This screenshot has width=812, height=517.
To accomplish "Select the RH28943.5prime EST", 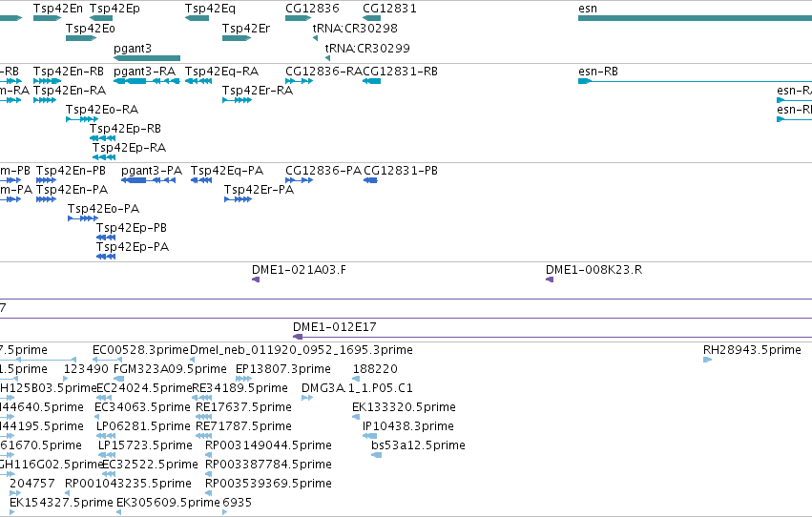I will pos(707,360).
